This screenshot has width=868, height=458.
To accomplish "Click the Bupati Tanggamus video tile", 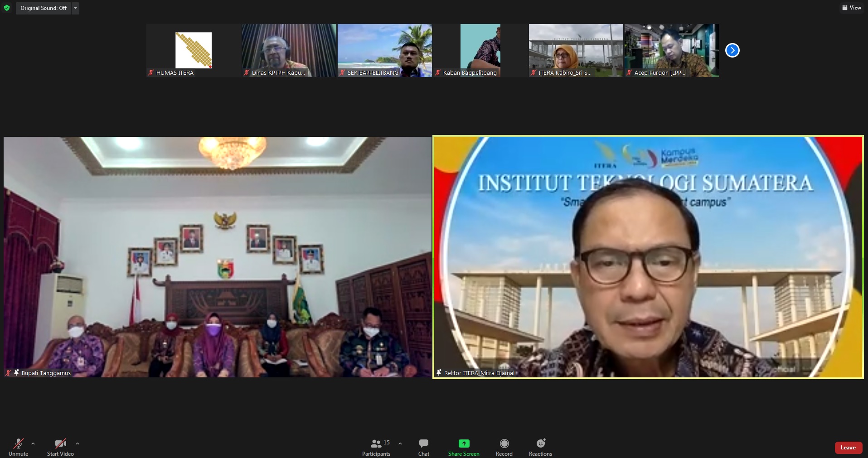I will (x=218, y=257).
